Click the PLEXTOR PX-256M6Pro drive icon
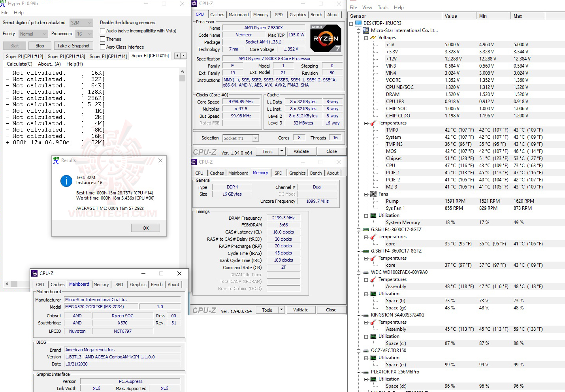The height and width of the screenshot is (392, 565). [x=366, y=372]
